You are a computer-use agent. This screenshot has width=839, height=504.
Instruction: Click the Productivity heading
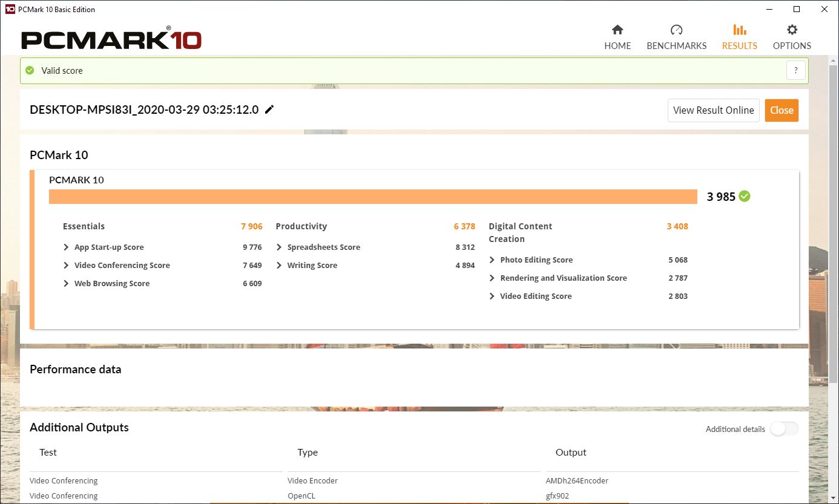pos(301,226)
